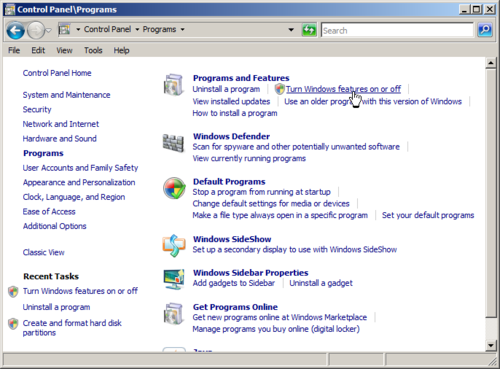Screen dimensions: 500x369
Task: Click Stop a program from running at startup
Action: click(x=261, y=192)
